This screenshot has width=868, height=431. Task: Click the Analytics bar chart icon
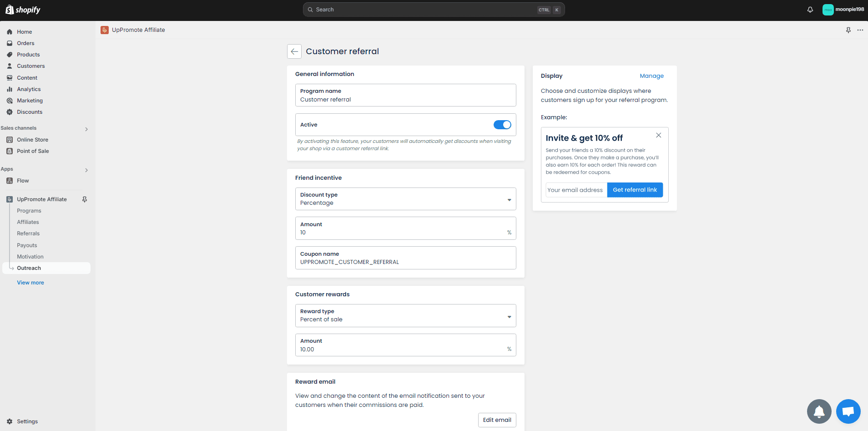[x=10, y=89]
